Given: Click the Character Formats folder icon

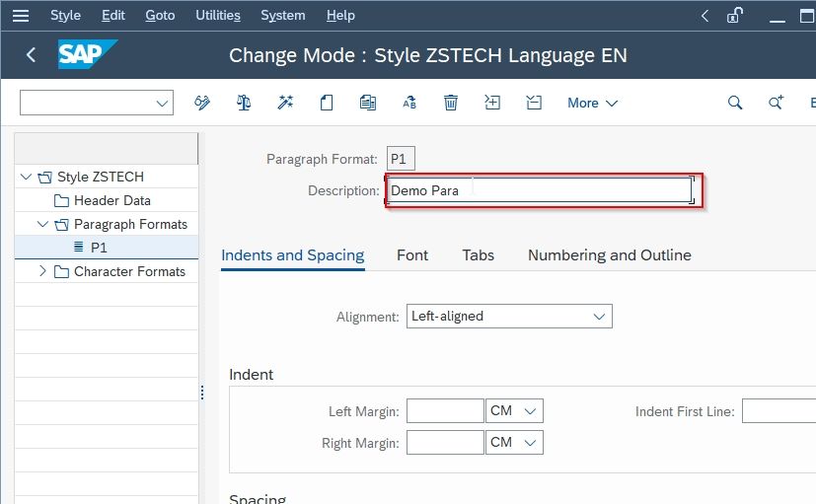Looking at the screenshot, I should coord(61,271).
